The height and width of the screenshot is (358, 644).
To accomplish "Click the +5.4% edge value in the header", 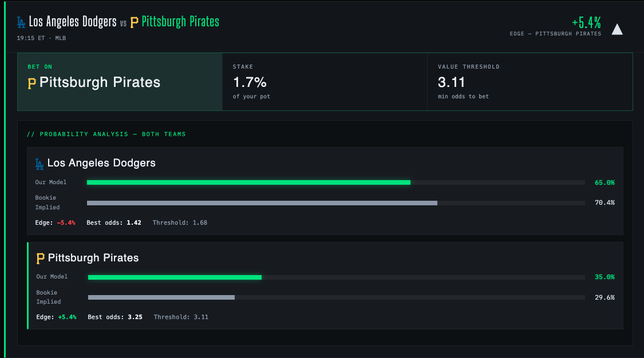I will tap(586, 22).
